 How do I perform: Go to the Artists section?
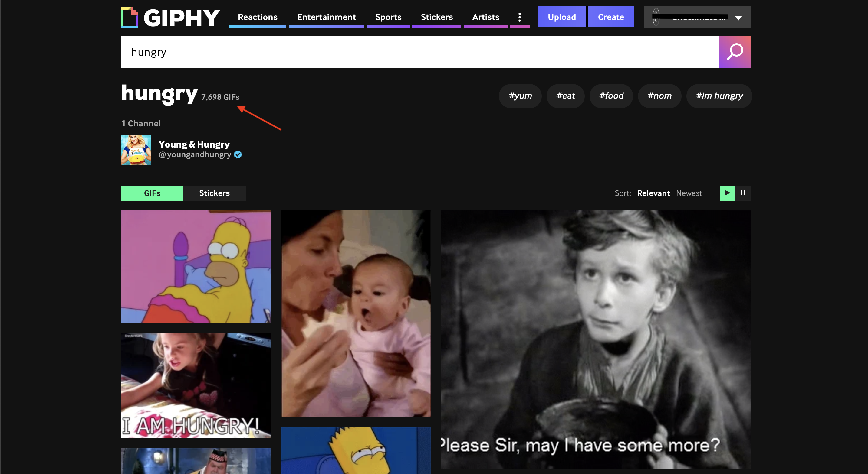click(x=485, y=17)
